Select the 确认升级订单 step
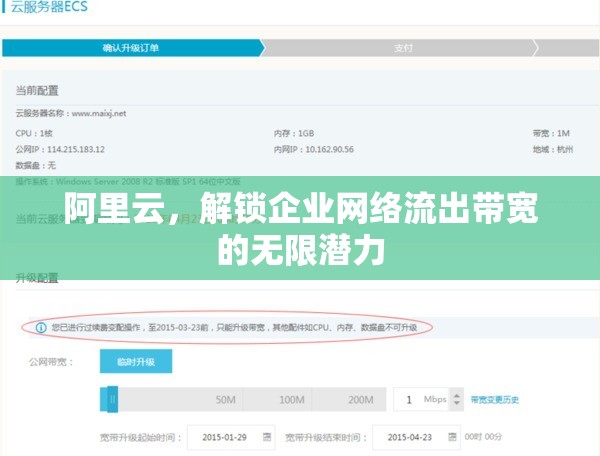 point(131,48)
